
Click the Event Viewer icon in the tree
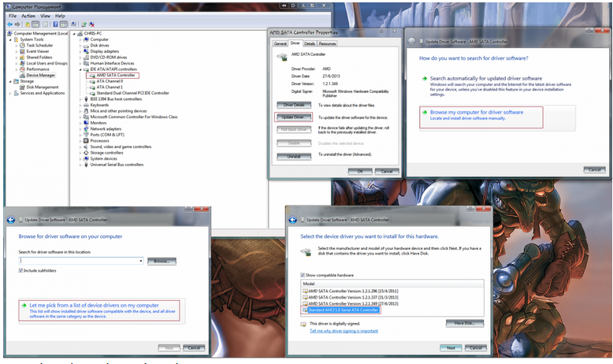tap(22, 51)
